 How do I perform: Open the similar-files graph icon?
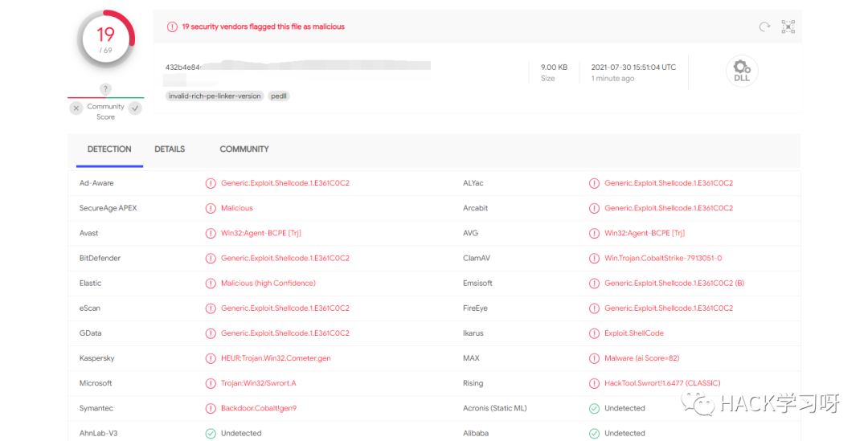click(788, 27)
